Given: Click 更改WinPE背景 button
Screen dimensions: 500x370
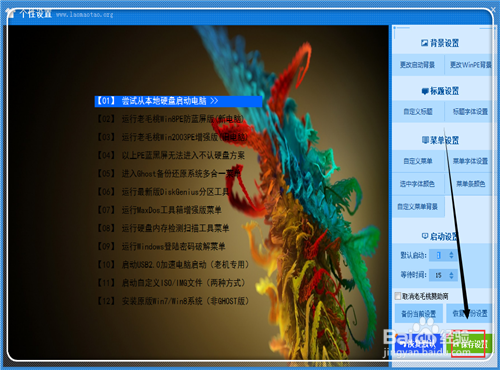Looking at the screenshot, I should click(x=470, y=65).
